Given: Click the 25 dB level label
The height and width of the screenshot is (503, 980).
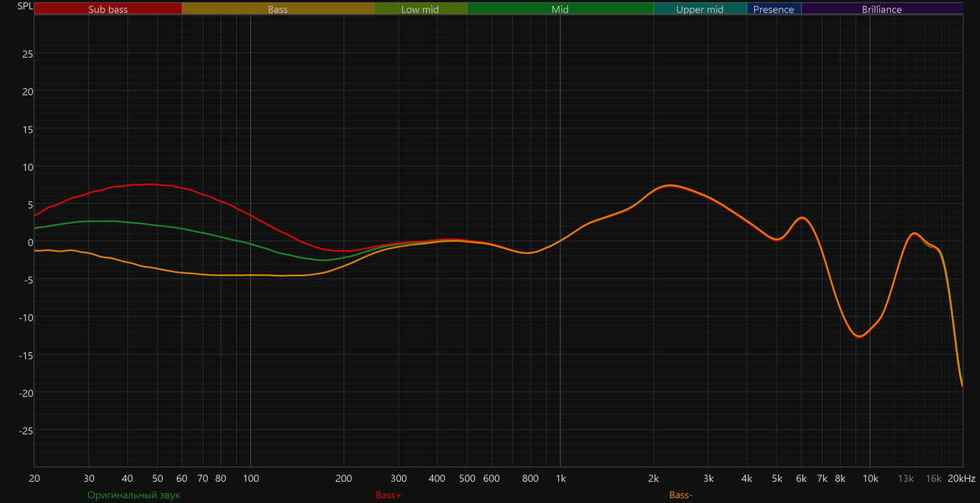Looking at the screenshot, I should click(28, 54).
